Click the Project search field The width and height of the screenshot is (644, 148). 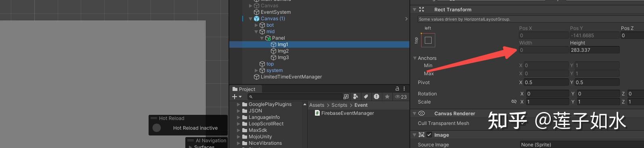click(x=295, y=97)
